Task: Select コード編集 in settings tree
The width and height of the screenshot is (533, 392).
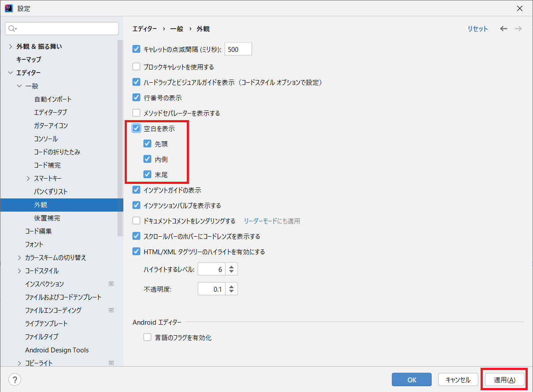Action: 38,231
